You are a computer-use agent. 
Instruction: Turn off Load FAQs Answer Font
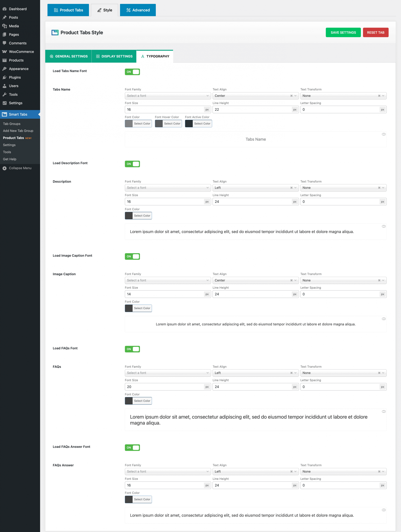(x=132, y=448)
